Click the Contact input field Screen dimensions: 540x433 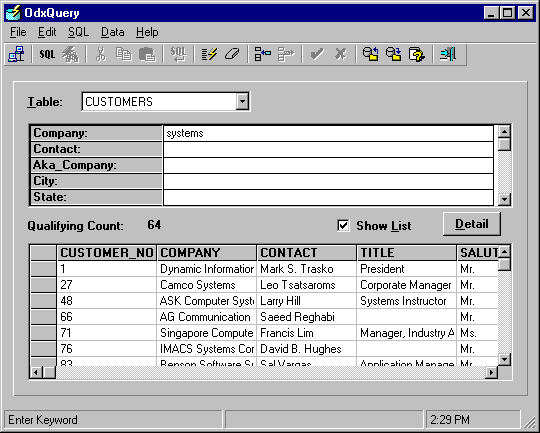[x=328, y=150]
